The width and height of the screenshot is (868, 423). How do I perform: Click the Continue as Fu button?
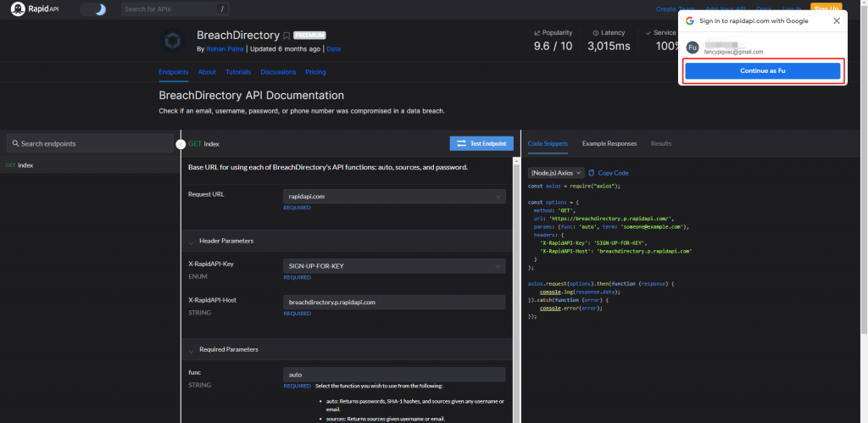[x=762, y=72]
